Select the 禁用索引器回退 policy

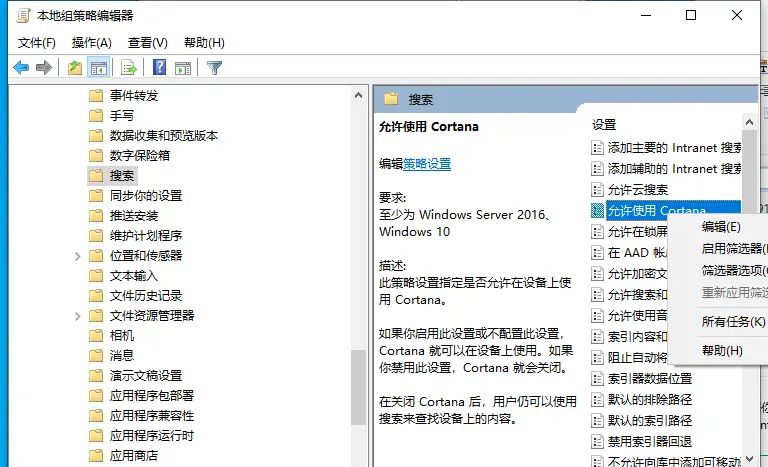pos(642,442)
